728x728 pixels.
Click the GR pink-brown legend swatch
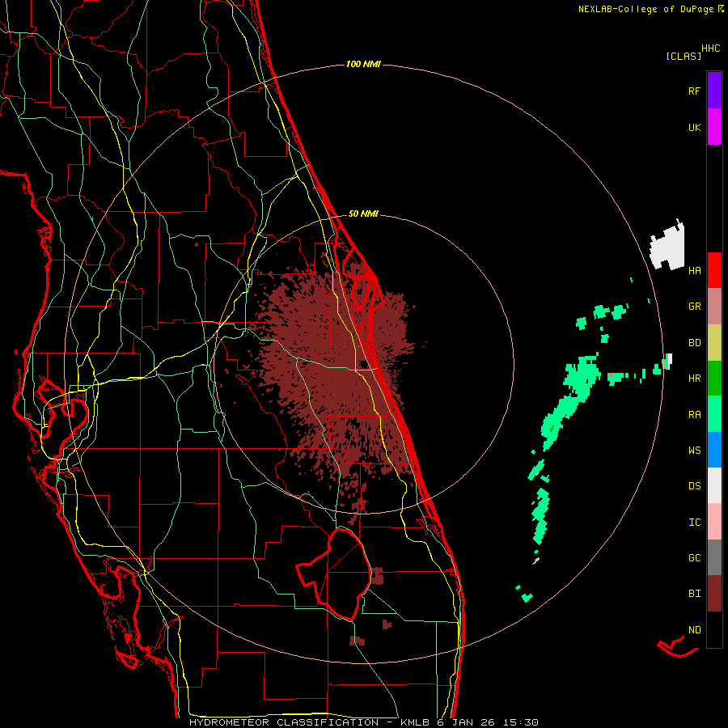(714, 307)
